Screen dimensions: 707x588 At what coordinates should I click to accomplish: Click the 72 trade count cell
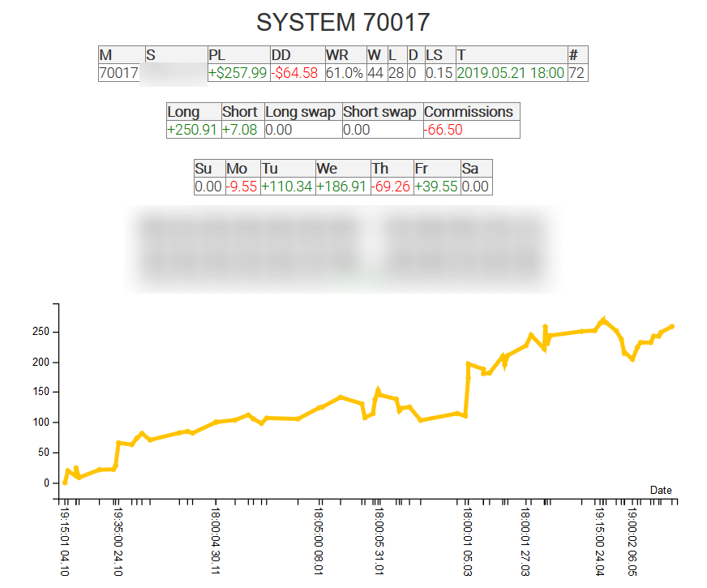pos(576,73)
